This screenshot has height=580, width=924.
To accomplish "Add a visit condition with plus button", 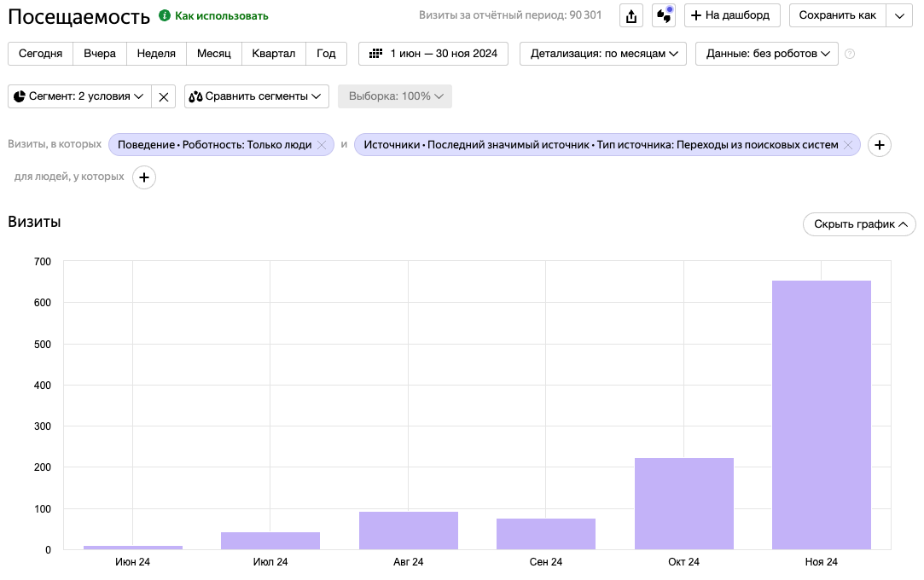I will click(x=880, y=145).
